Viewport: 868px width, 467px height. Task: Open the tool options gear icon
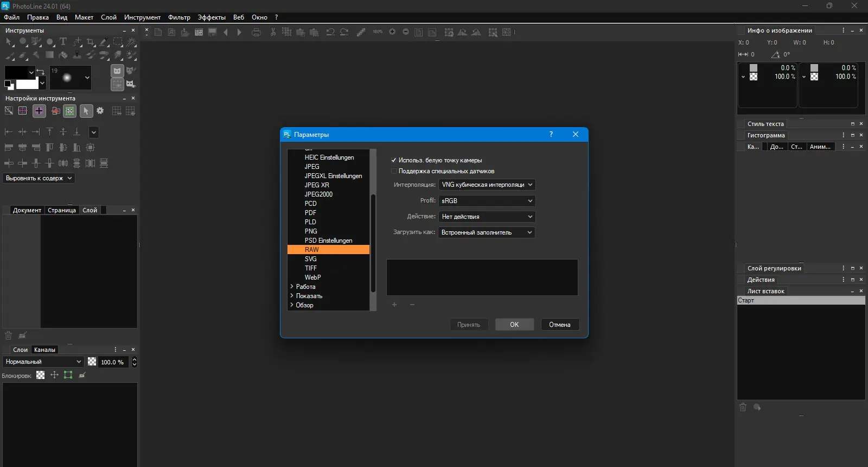click(x=100, y=111)
